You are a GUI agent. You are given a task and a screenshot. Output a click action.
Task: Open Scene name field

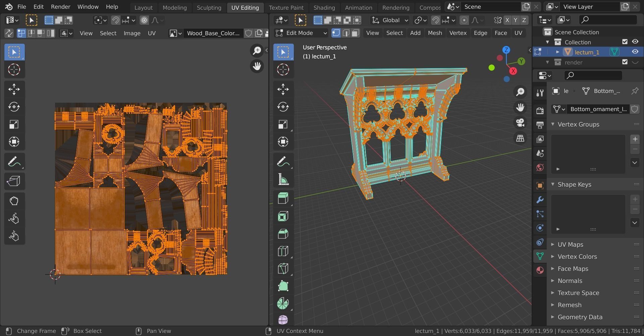pos(490,7)
